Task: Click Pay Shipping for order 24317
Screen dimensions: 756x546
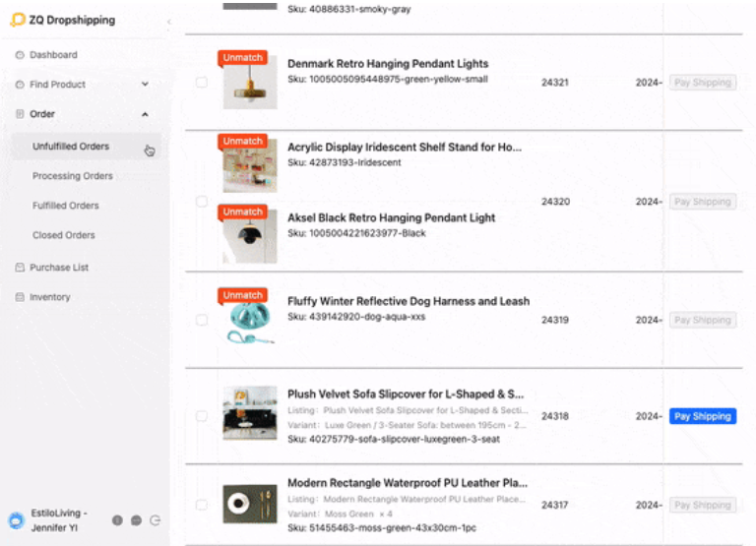Action: pyautogui.click(x=703, y=505)
